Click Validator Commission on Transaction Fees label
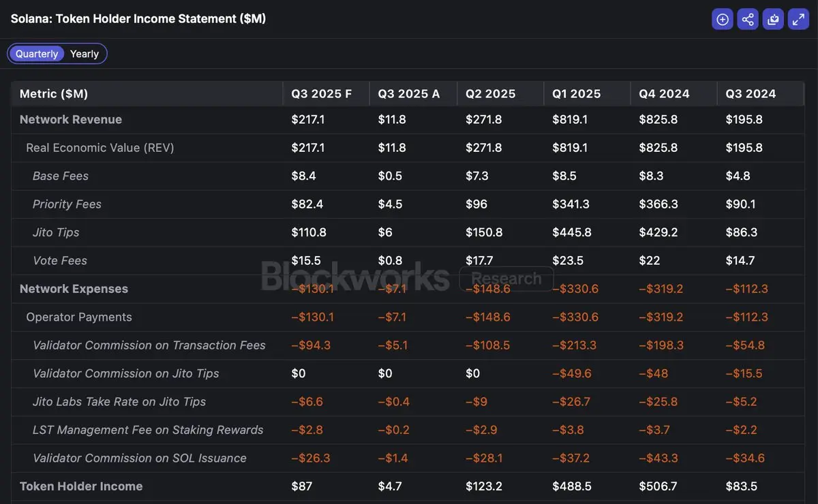818x504 pixels. (x=149, y=345)
